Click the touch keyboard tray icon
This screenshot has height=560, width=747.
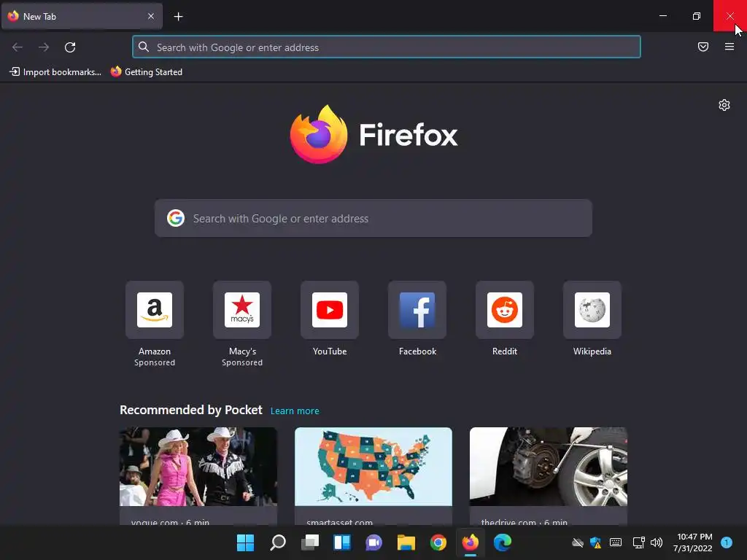point(616,542)
